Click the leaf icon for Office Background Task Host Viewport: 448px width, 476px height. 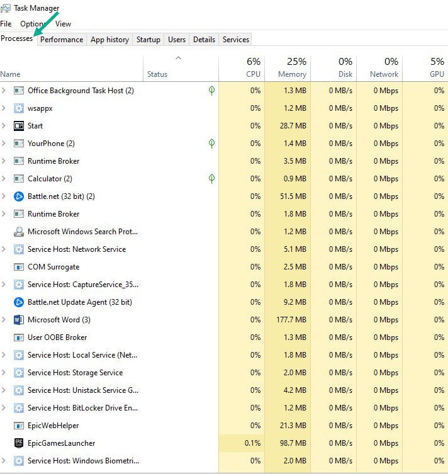coord(211,91)
